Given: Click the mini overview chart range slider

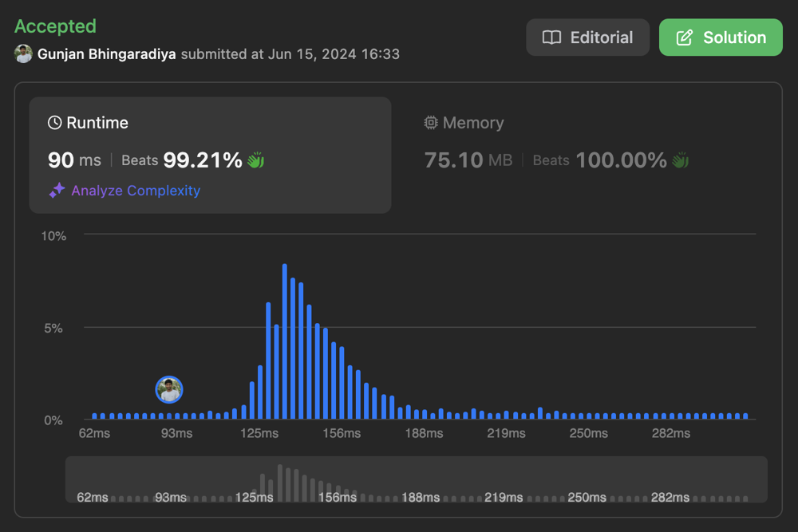Looking at the screenshot, I should click(x=416, y=479).
